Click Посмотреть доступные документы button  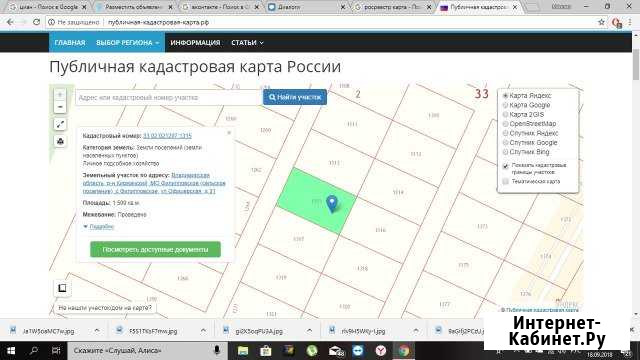pos(156,249)
